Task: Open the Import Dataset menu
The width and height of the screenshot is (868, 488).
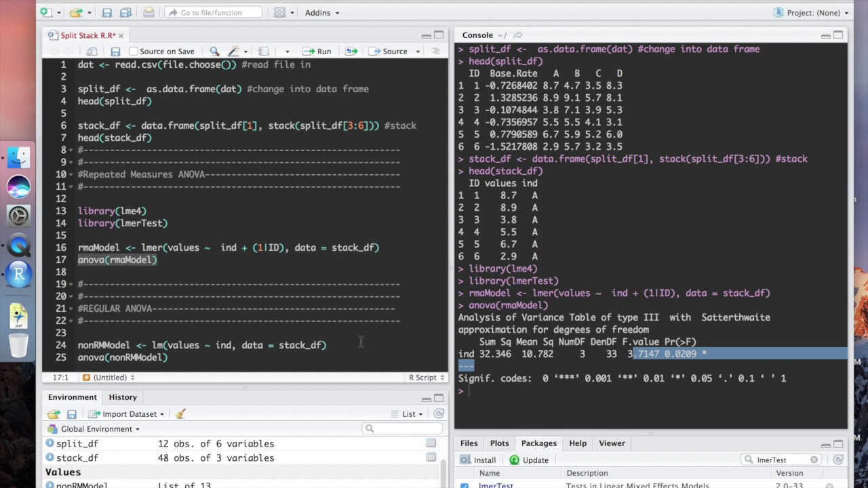Action: click(x=126, y=414)
